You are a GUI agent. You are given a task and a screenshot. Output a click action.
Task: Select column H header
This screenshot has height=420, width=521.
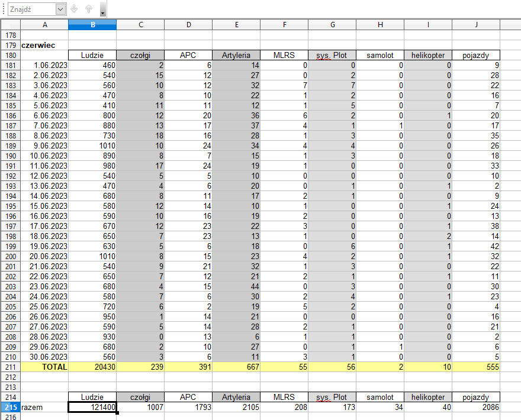click(380, 25)
